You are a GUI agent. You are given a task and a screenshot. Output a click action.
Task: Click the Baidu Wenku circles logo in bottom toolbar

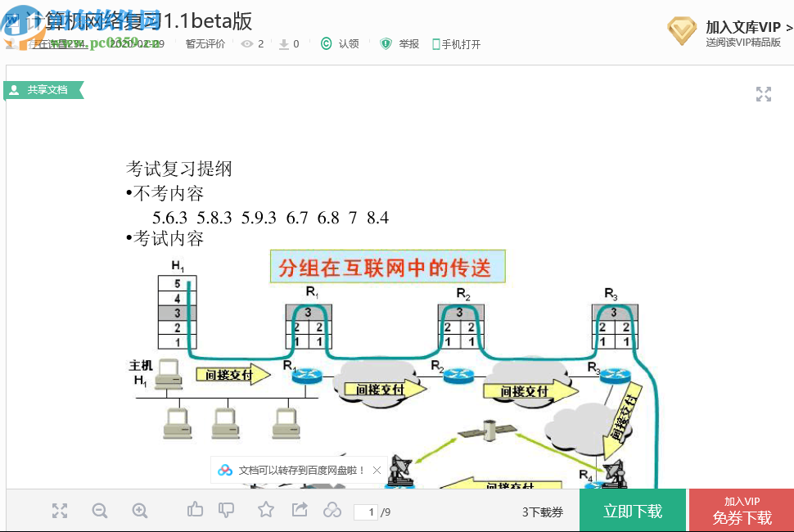click(x=332, y=509)
